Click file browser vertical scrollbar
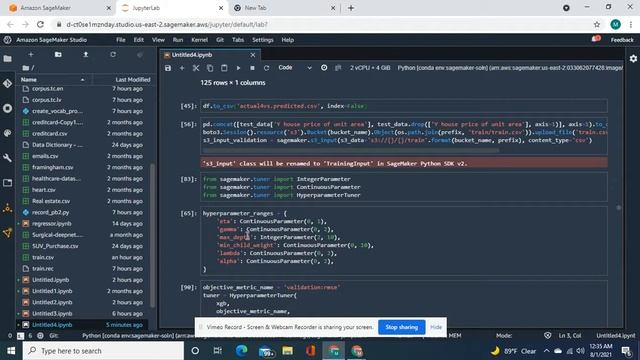 click(x=152, y=235)
